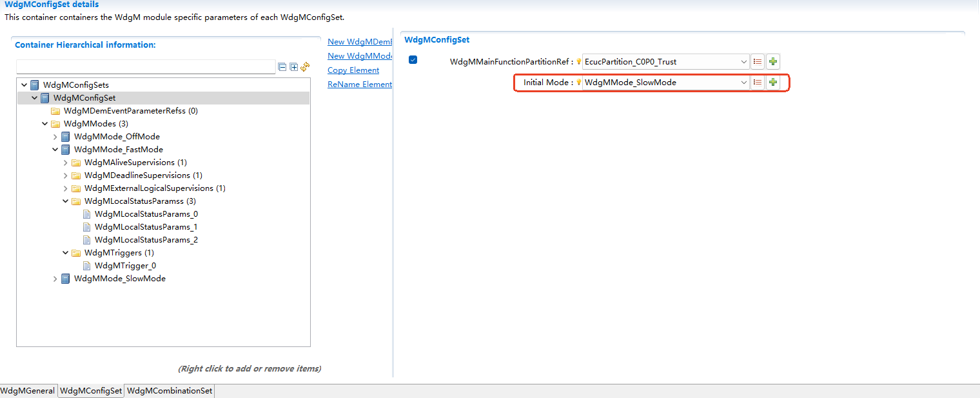
Task: Switch to the WdgMGeneral tab
Action: pos(28,391)
